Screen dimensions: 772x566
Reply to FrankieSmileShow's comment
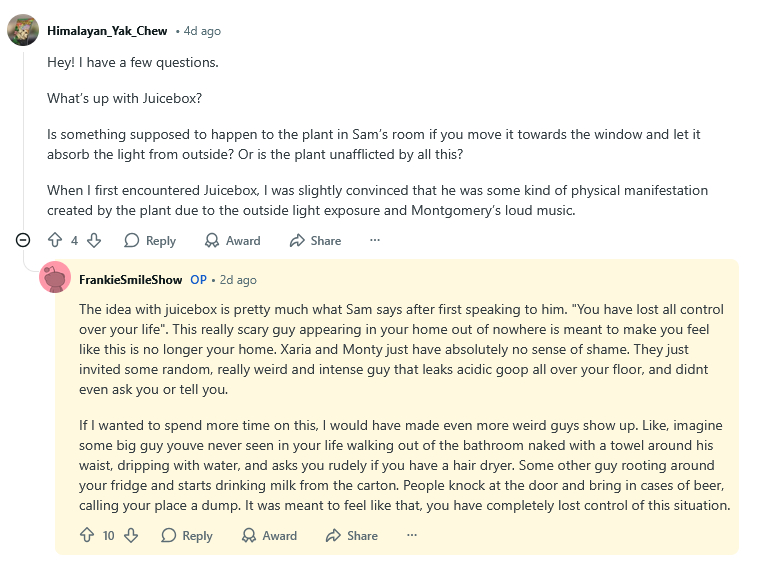[x=187, y=536]
